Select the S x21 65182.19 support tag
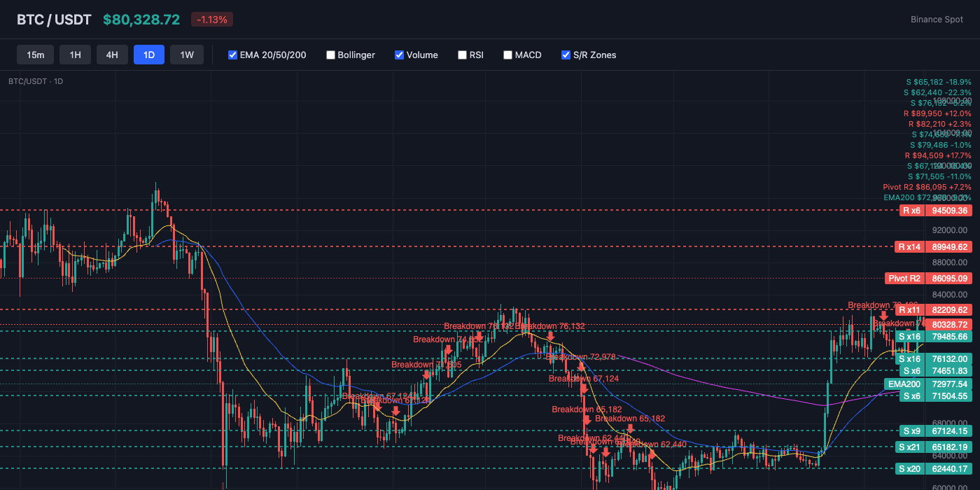 click(933, 447)
